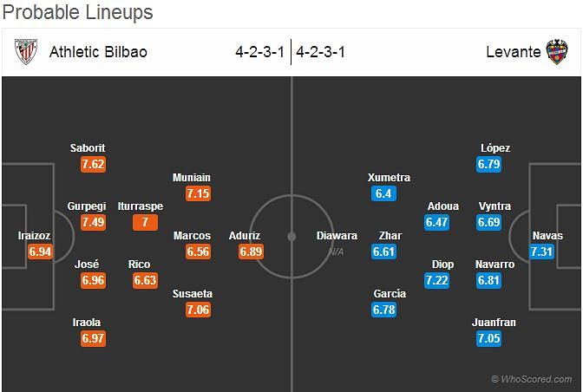Click Diop's 7.22 rating badge

pyautogui.click(x=437, y=280)
